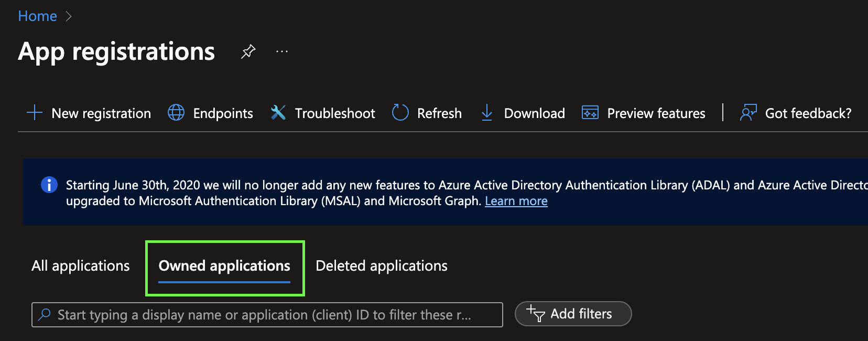Click the wrench Troubleshoot icon

coord(278,113)
